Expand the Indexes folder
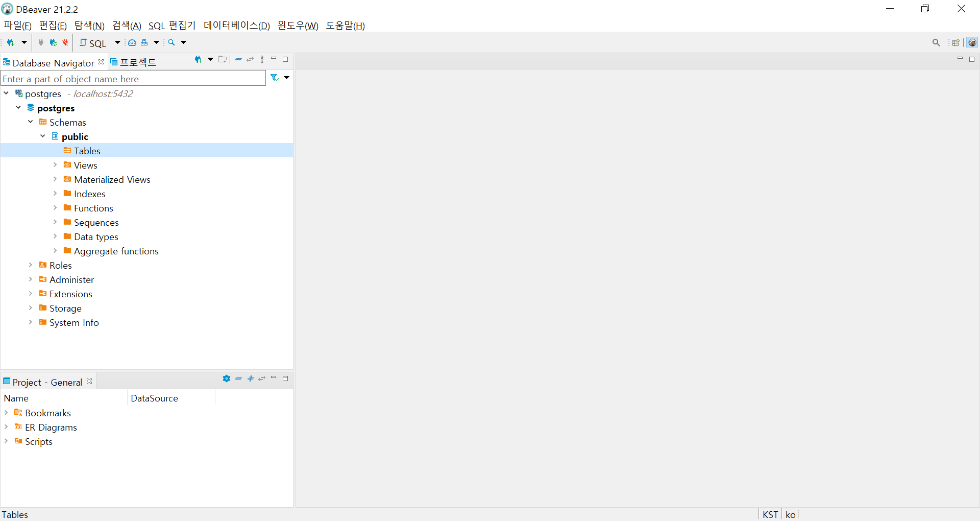 55,194
